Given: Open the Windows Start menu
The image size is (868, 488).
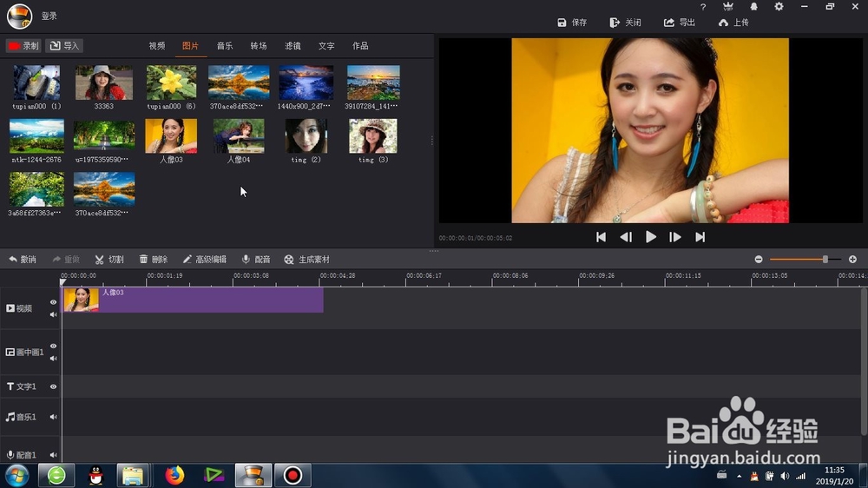Looking at the screenshot, I should 17,475.
